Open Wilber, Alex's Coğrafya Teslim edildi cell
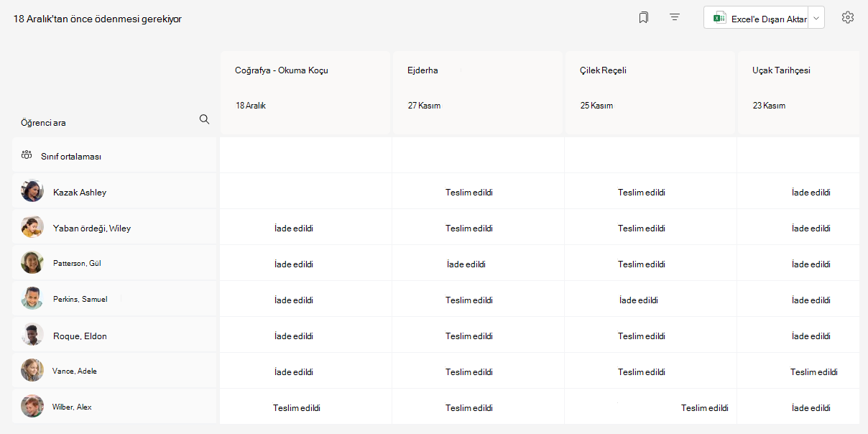Screen dimensions: 868x434 [305, 407]
